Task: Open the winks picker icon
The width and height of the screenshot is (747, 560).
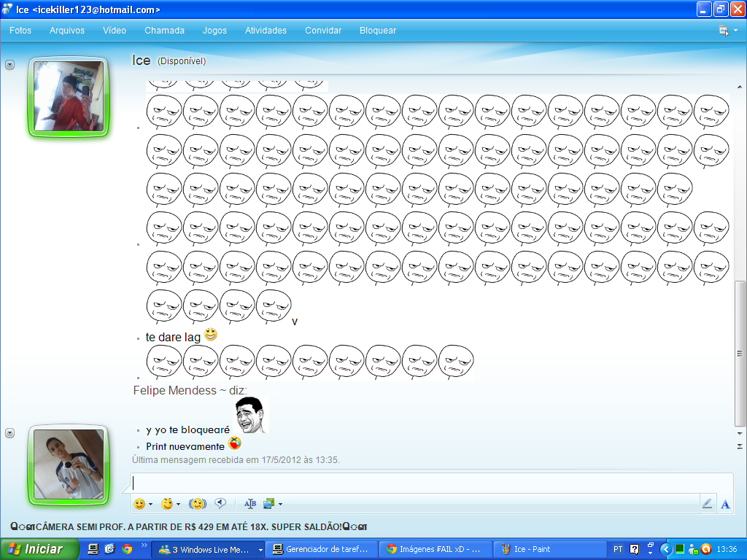Action: (x=167, y=504)
